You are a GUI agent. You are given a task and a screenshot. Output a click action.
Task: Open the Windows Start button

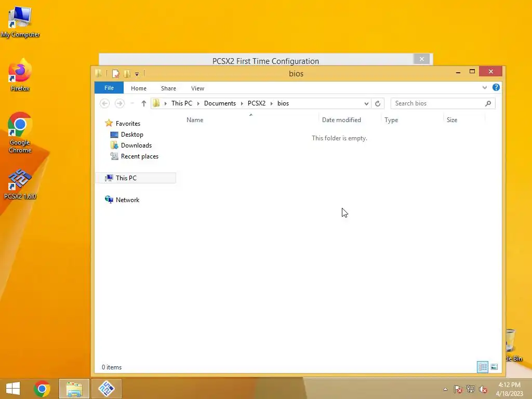pyautogui.click(x=13, y=389)
